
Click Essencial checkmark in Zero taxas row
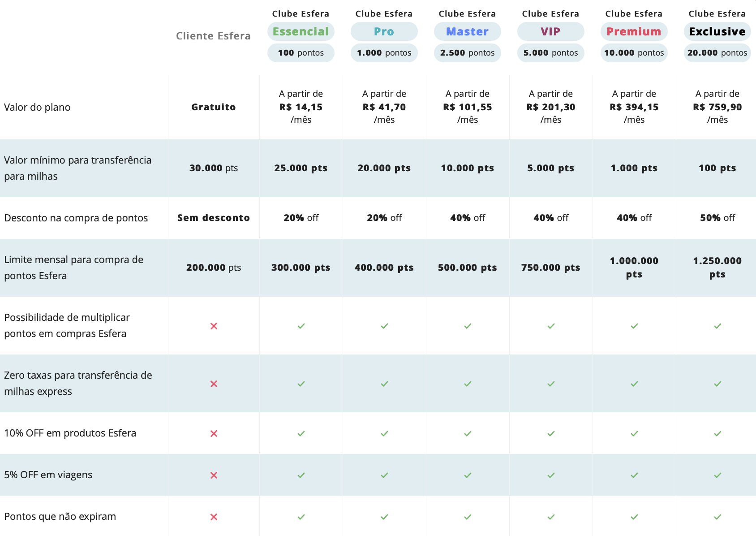pyautogui.click(x=301, y=384)
